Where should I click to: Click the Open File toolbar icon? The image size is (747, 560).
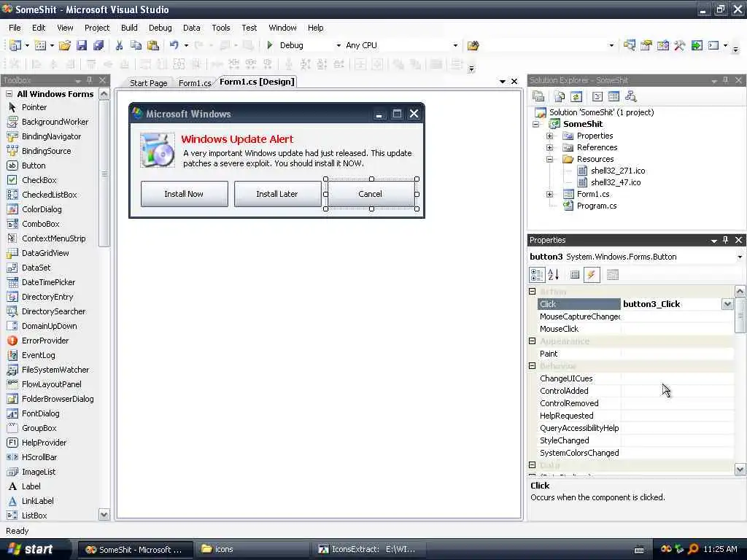tap(64, 45)
